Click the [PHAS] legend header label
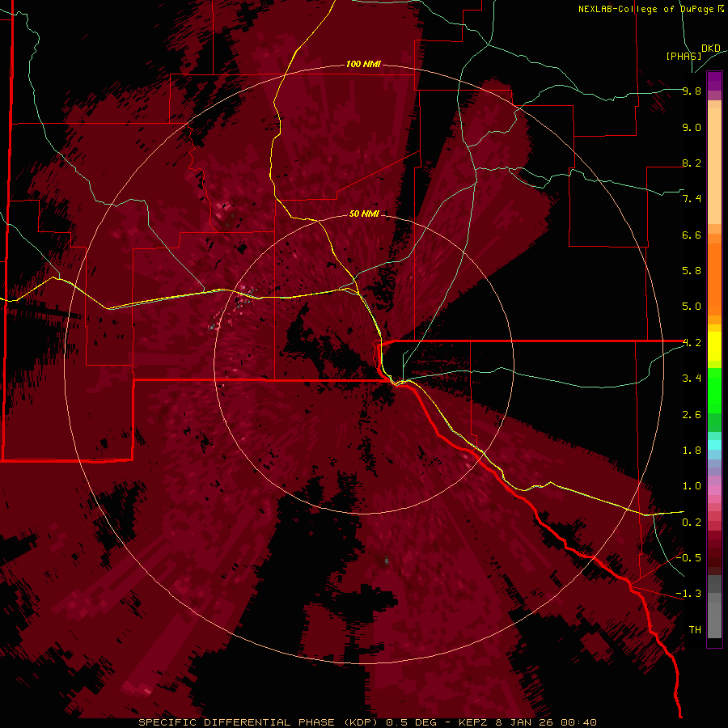 684,56
